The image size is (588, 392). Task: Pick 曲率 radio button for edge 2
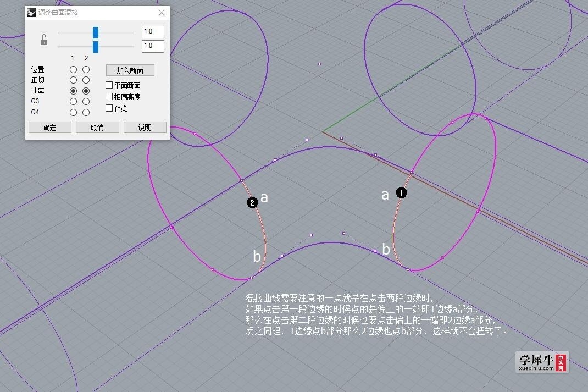coord(86,91)
